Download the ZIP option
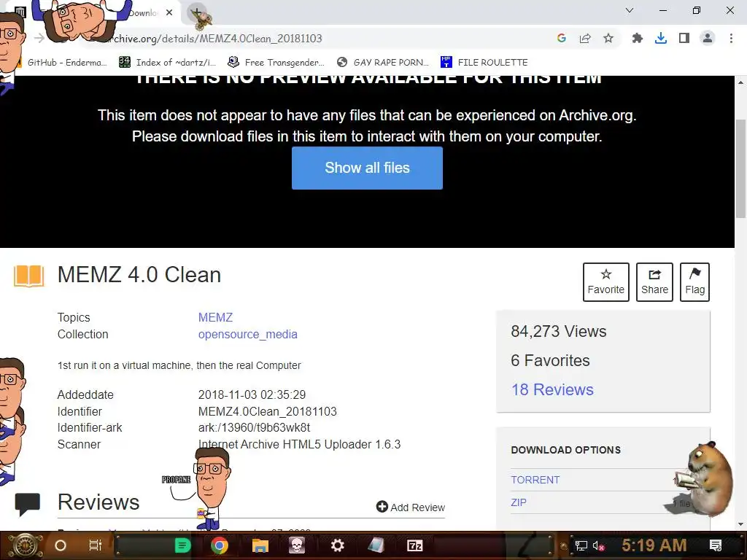Image resolution: width=747 pixels, height=560 pixels. pos(519,502)
